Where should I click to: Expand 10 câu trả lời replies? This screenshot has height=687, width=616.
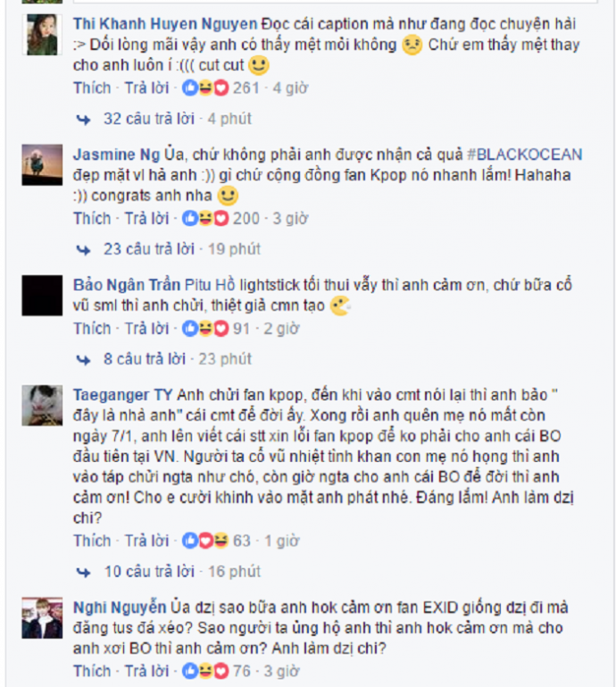(149, 572)
